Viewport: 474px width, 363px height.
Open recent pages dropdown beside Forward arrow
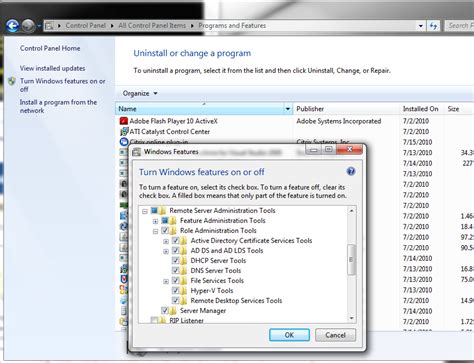click(39, 26)
